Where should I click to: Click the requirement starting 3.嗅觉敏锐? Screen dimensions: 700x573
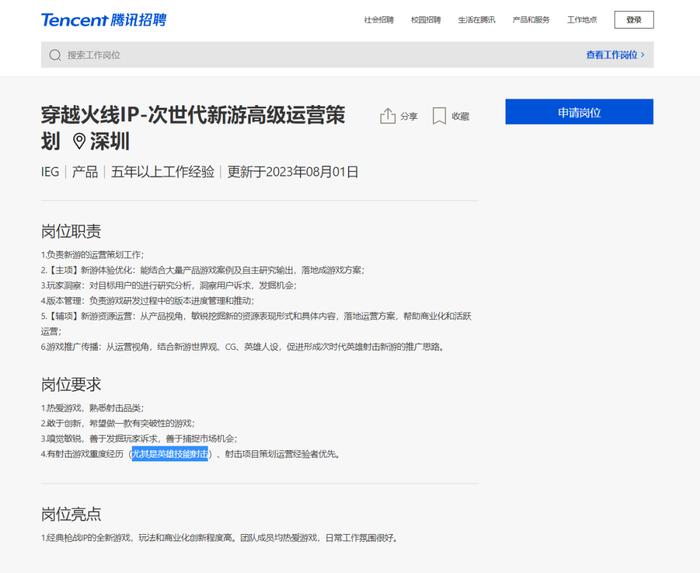pos(139,439)
